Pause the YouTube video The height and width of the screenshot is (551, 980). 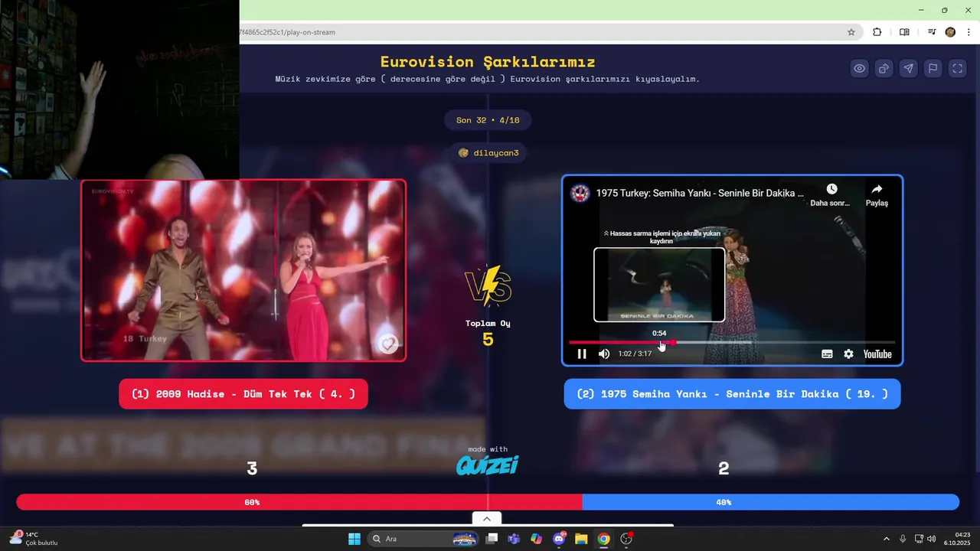[x=582, y=354]
